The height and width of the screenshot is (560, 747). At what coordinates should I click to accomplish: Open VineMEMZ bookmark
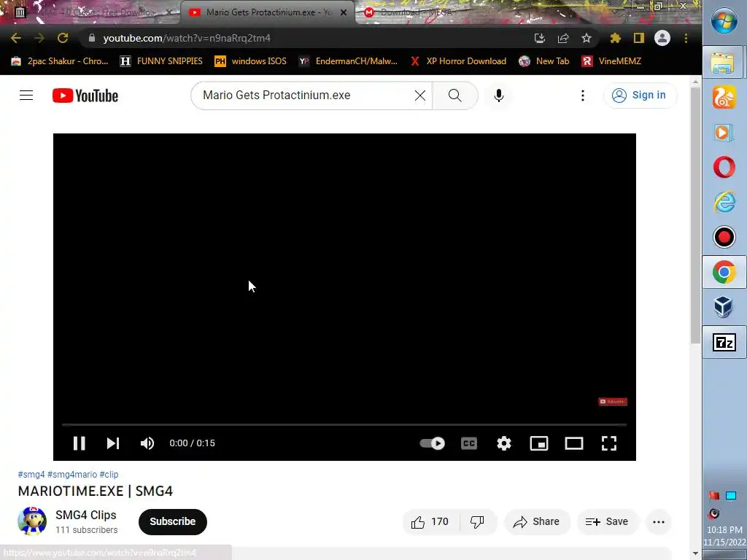coord(611,61)
